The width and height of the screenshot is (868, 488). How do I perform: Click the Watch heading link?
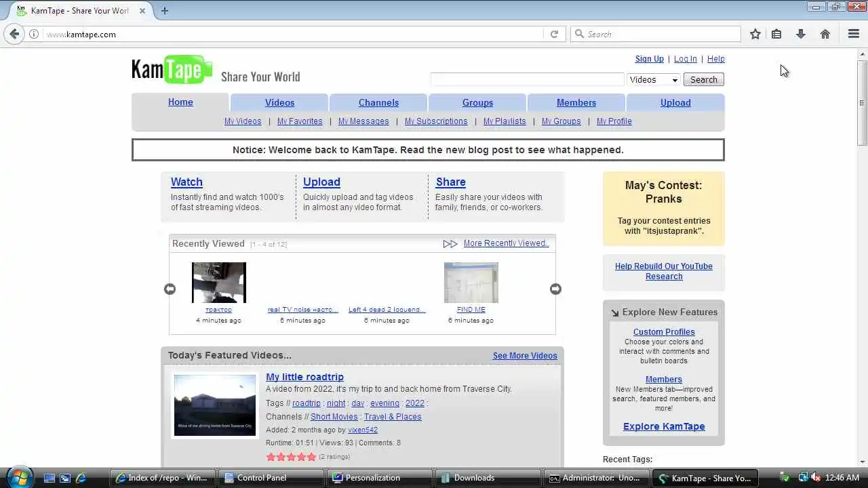pyautogui.click(x=186, y=182)
